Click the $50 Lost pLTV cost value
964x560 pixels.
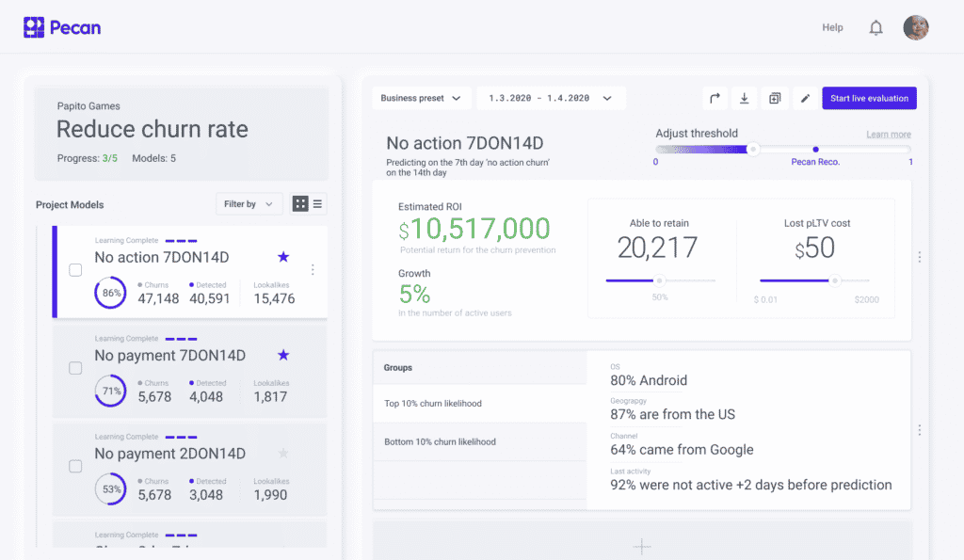[x=814, y=248]
